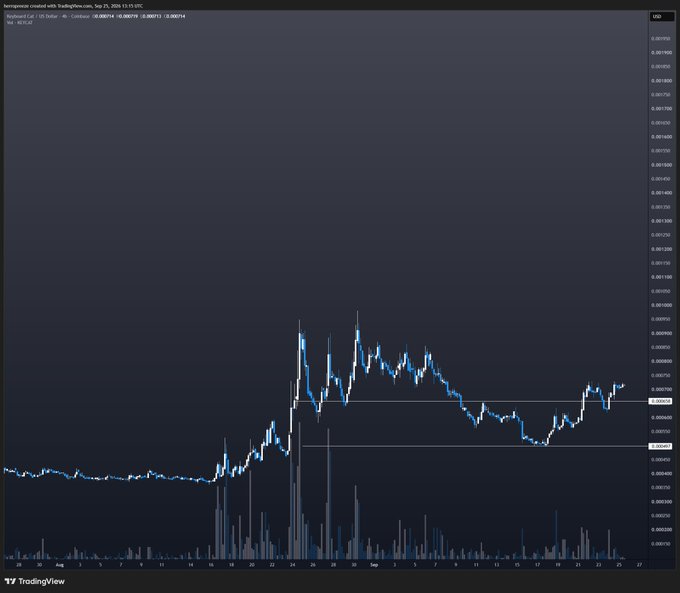Image resolution: width=680 pixels, height=593 pixels.
Task: Click the Aug label on time axis
Action: point(60,565)
